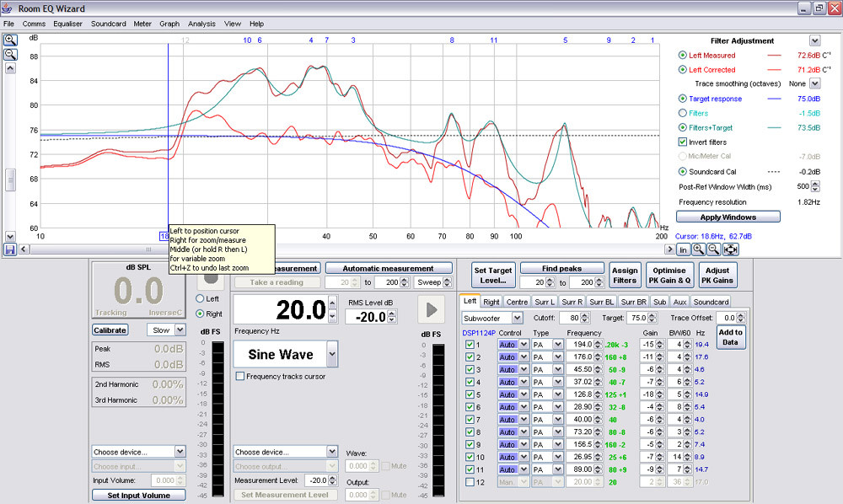Screen dimensions: 843x504
Task: Open filter 5 Type PA dropdown
Action: click(557, 394)
